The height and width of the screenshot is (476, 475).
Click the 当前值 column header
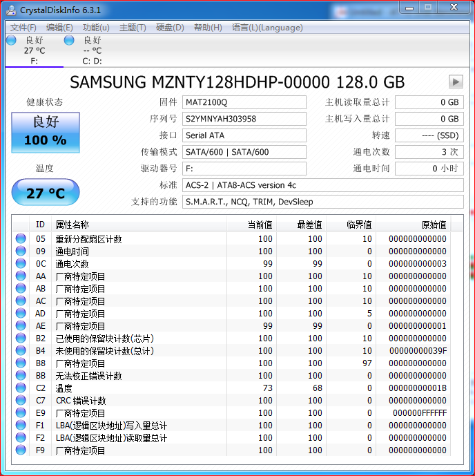point(251,225)
